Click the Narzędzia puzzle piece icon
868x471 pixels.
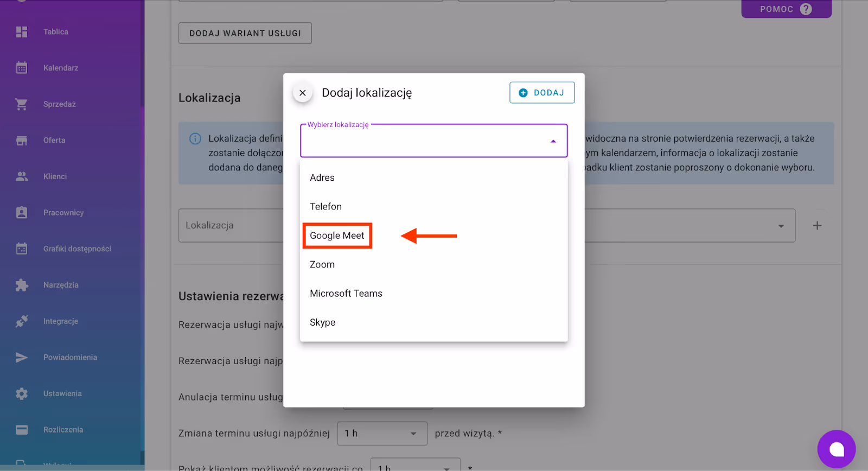click(22, 285)
